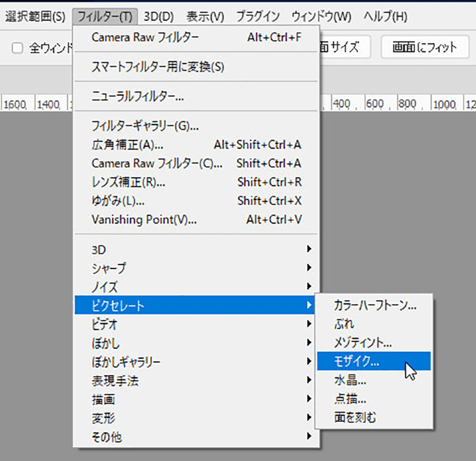The image size is (476, 461).
Task: Toggle the 全ウィンドウ checkbox
Action: 17,48
